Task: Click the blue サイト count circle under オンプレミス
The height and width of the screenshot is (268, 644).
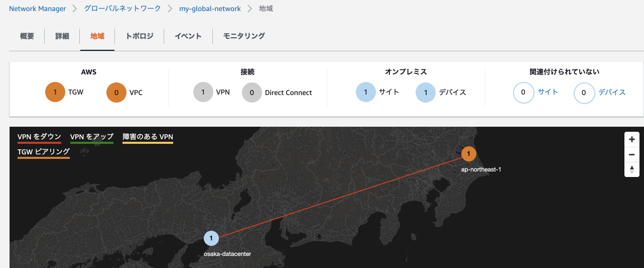Action: coord(366,93)
